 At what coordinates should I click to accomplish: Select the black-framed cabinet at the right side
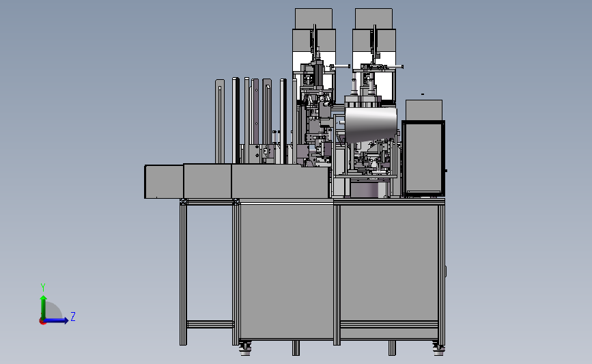pyautogui.click(x=423, y=158)
